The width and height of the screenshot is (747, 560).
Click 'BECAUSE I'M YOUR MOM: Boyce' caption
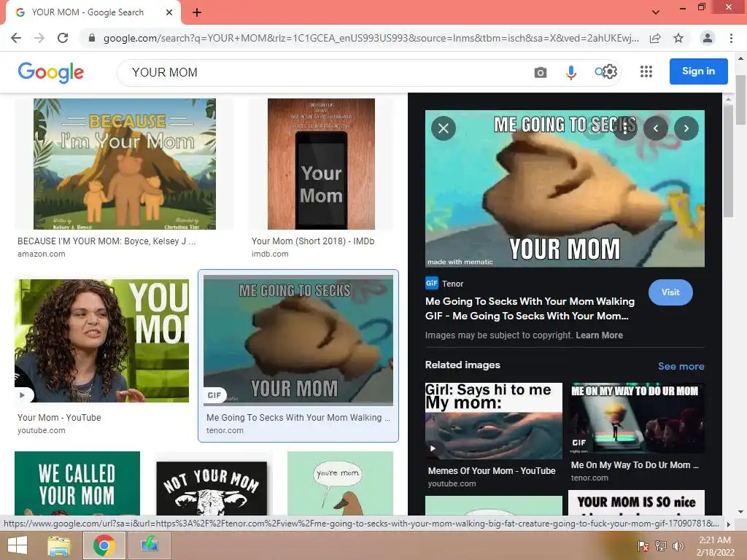click(107, 241)
